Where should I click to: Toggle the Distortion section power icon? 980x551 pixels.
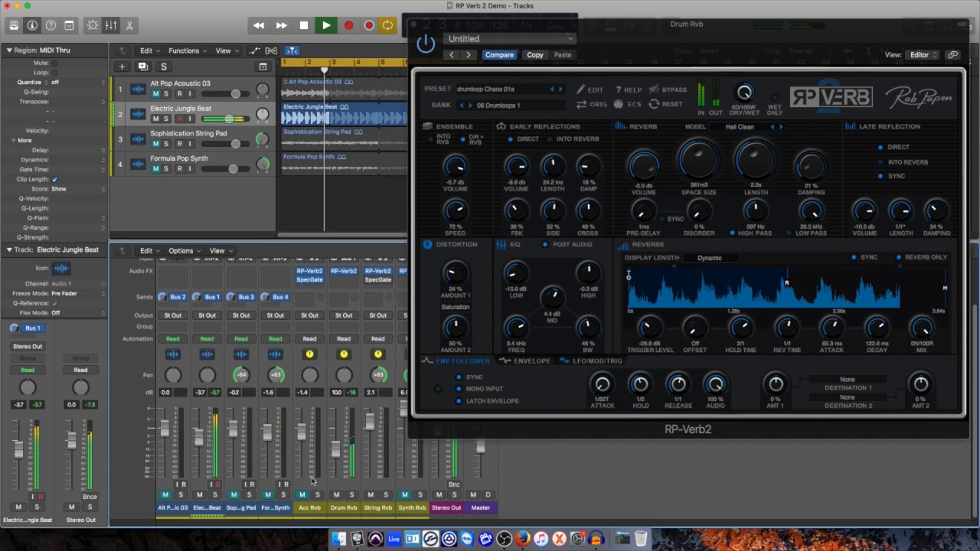click(427, 244)
